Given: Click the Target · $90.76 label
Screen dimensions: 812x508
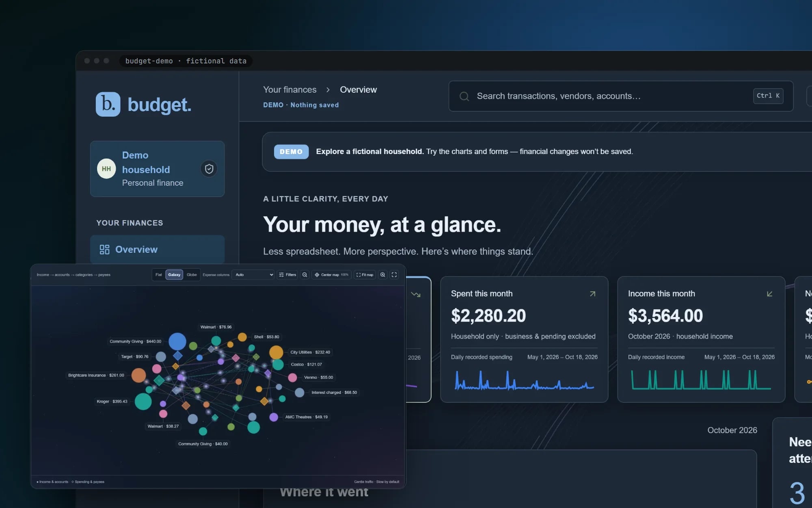Looking at the screenshot, I should (135, 357).
